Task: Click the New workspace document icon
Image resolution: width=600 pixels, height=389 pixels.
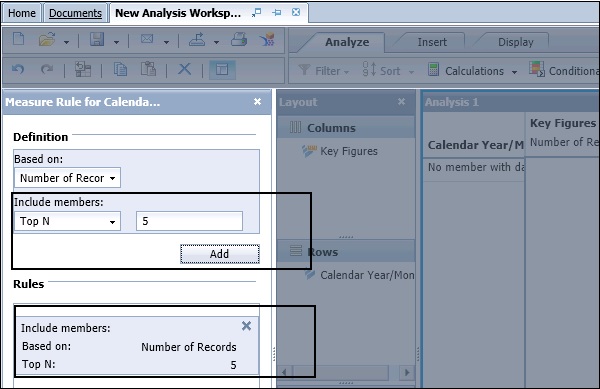Action: tap(18, 39)
